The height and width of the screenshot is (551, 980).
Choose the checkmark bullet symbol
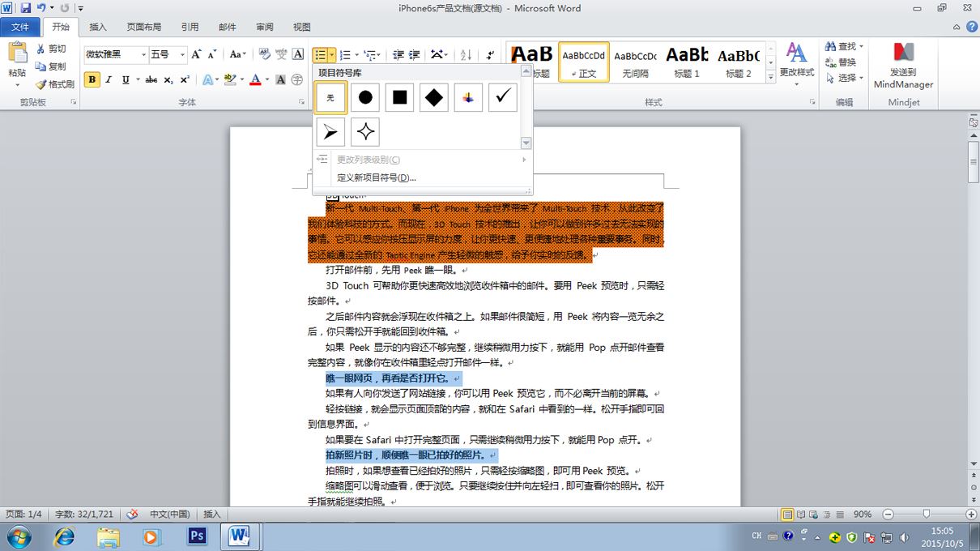tap(502, 97)
